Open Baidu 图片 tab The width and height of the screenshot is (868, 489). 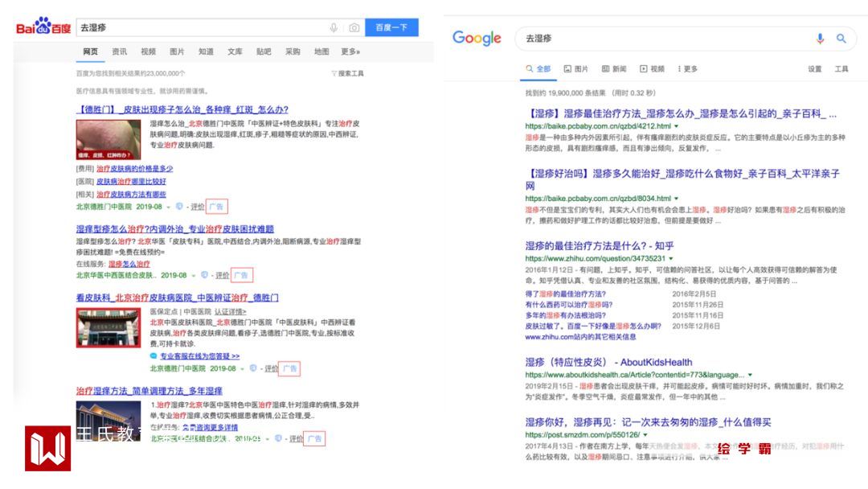177,51
